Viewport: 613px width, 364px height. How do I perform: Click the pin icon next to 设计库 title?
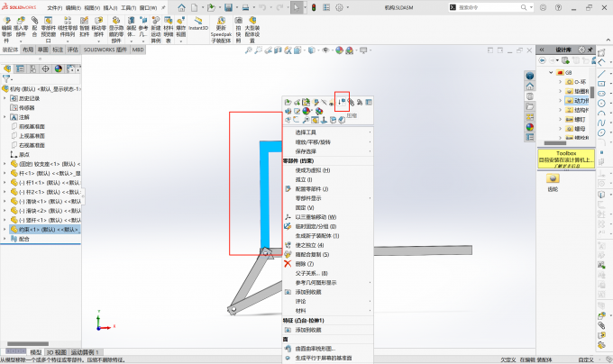coord(590,50)
